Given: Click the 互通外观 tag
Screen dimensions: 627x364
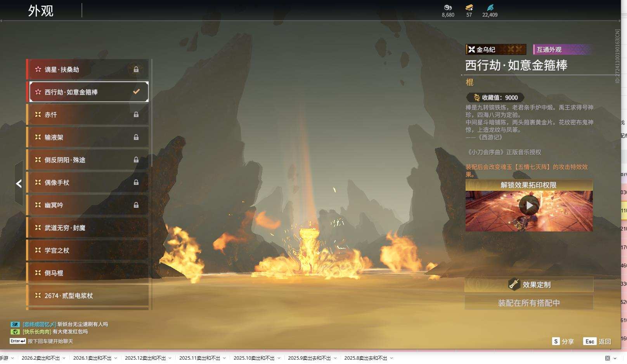Looking at the screenshot, I should (x=563, y=50).
